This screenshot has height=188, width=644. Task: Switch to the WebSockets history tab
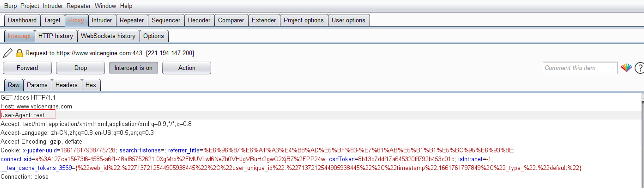pos(108,36)
